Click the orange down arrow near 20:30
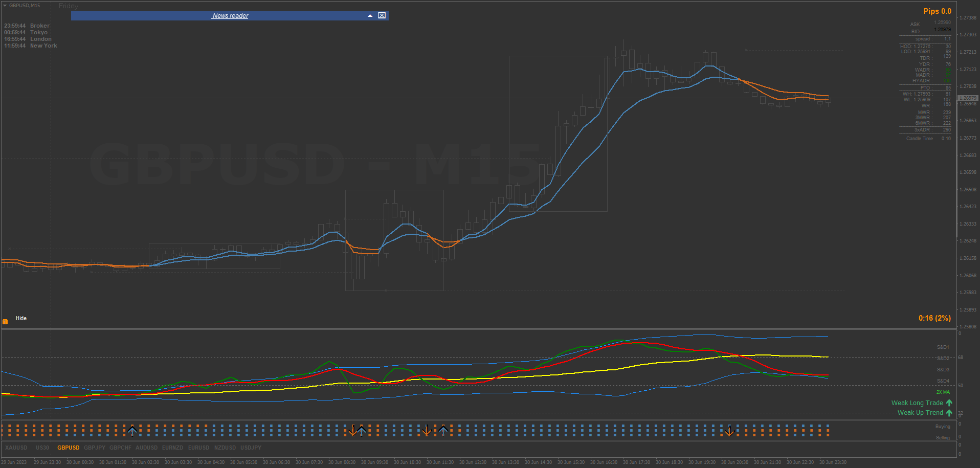Viewport: 980px width, 468px height. (729, 431)
